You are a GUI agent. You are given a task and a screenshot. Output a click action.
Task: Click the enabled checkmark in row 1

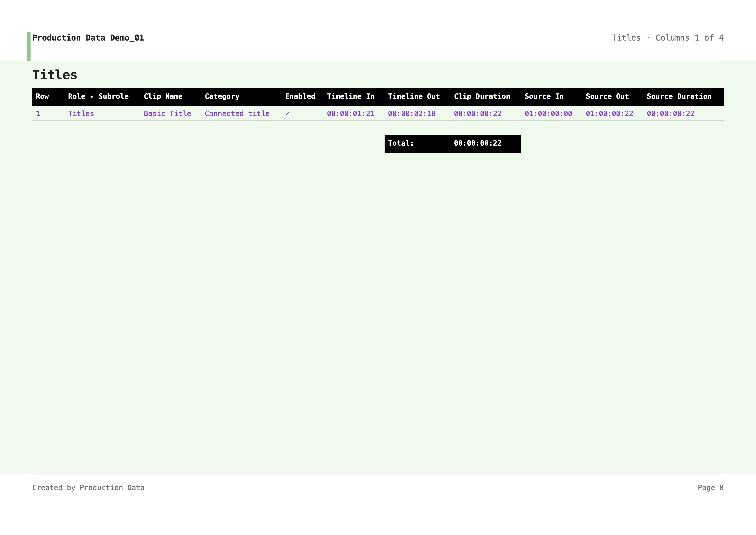click(x=287, y=114)
